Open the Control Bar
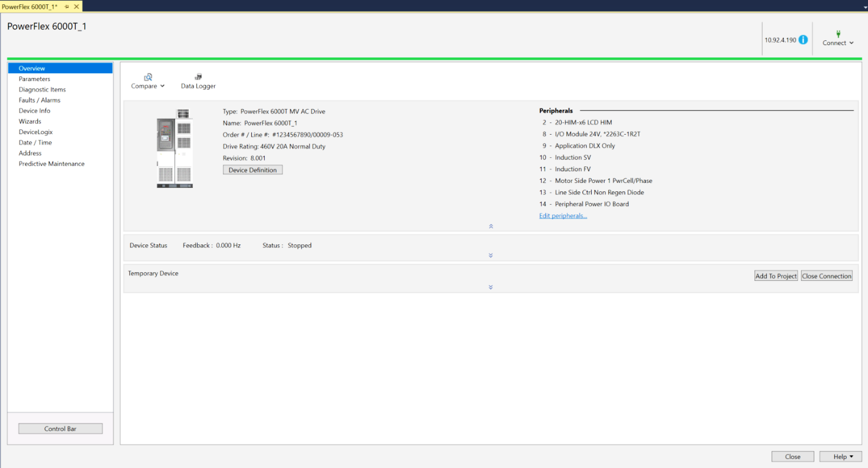 (x=60, y=428)
